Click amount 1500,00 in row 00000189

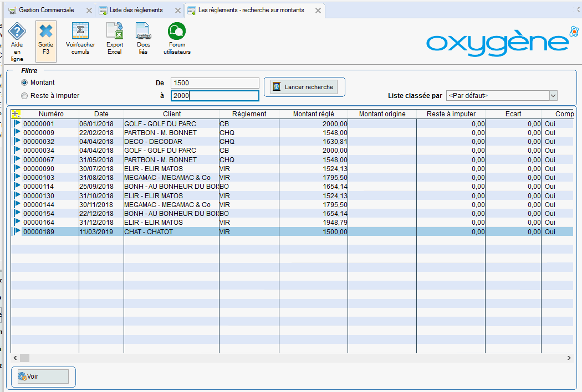[x=335, y=231]
